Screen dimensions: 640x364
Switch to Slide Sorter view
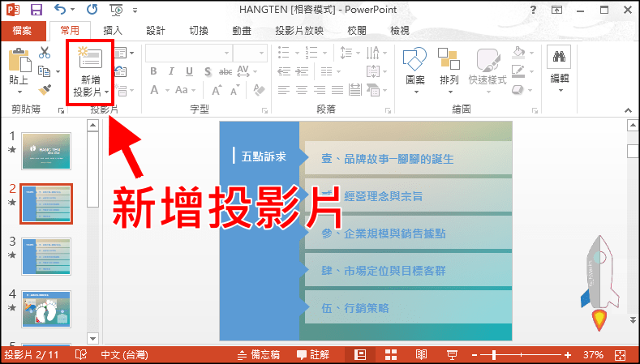[391, 354]
